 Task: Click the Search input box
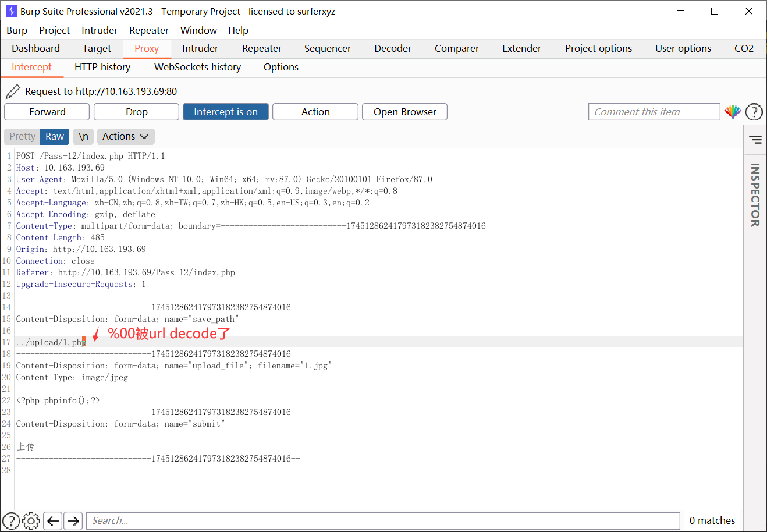(383, 520)
